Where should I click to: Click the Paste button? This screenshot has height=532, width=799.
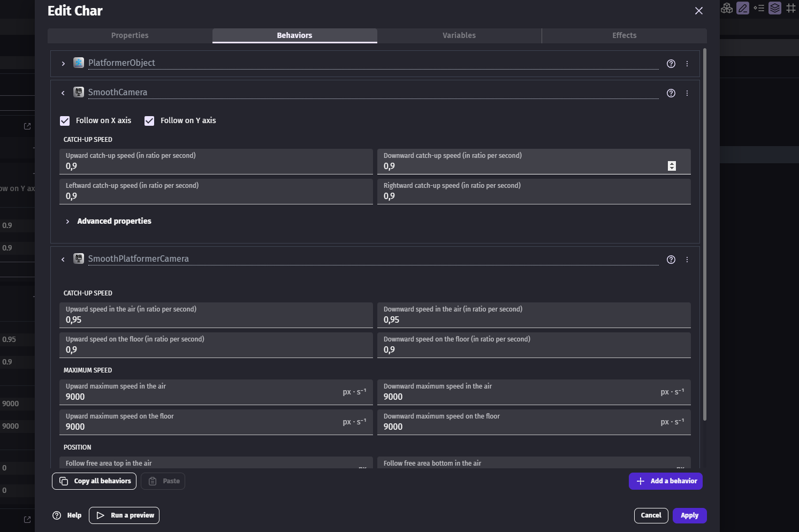click(163, 481)
